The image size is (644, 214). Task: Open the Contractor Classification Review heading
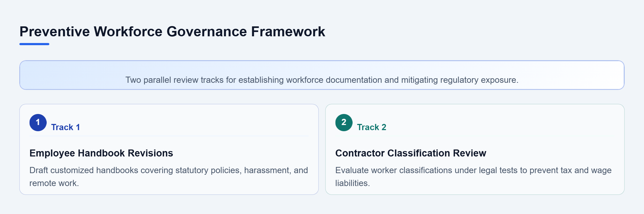click(411, 153)
